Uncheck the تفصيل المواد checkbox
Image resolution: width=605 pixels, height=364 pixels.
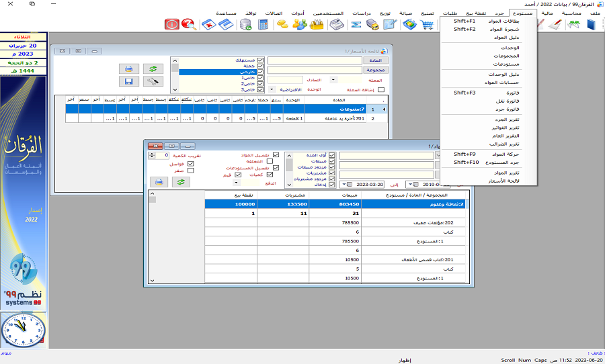click(276, 154)
